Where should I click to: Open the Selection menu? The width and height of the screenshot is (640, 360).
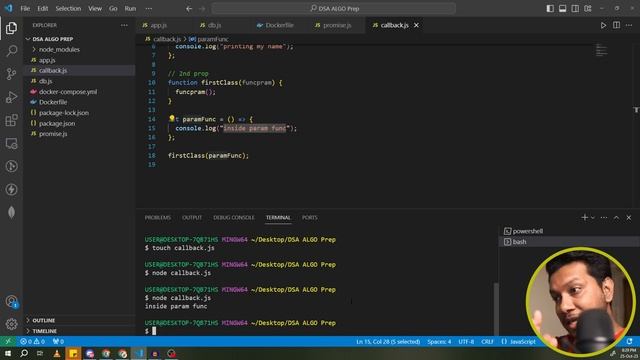(x=68, y=9)
